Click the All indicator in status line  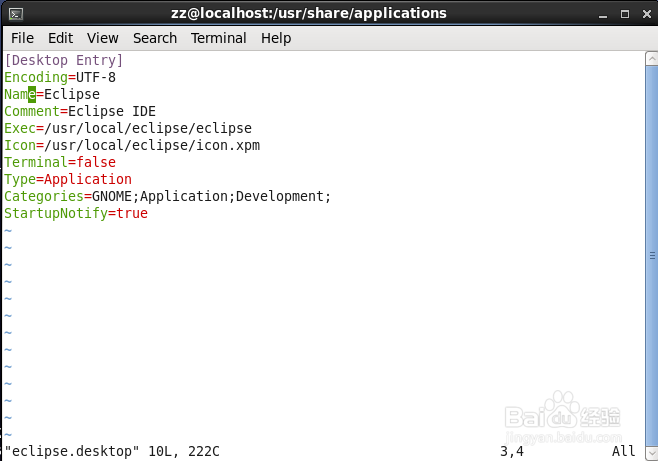click(624, 451)
